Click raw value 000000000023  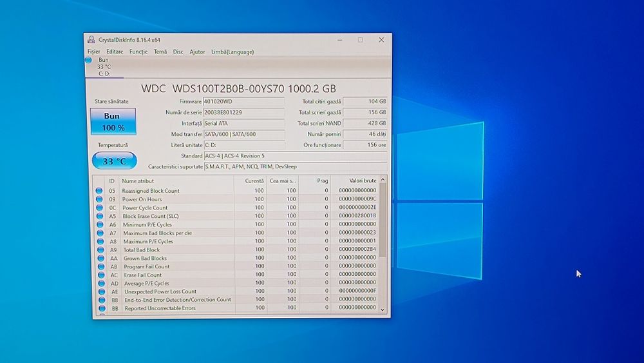click(x=357, y=232)
